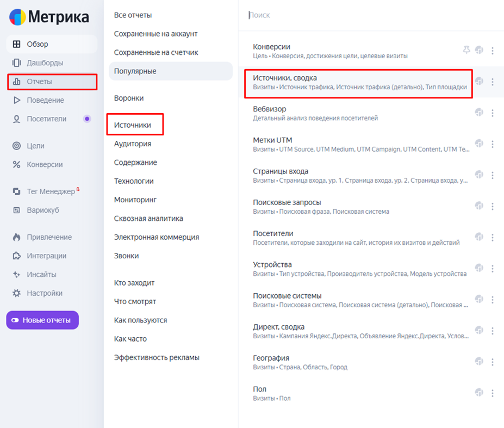
Task: Open three-dot menu for Метки UTM report
Action: [493, 144]
